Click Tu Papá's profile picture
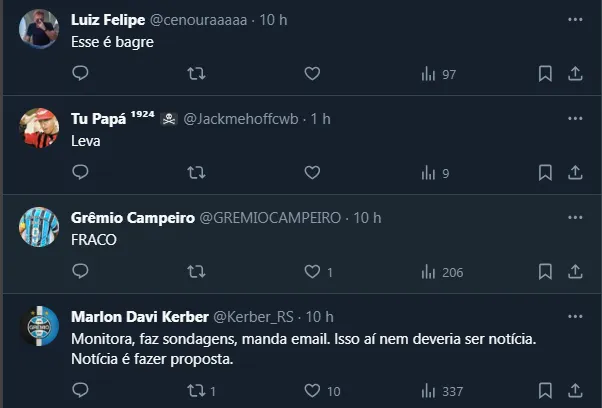This screenshot has width=602, height=408. [x=38, y=128]
